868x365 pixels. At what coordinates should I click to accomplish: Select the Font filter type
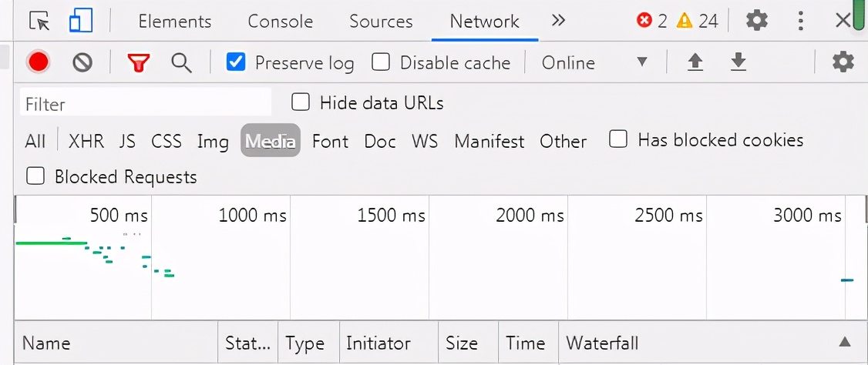[330, 142]
